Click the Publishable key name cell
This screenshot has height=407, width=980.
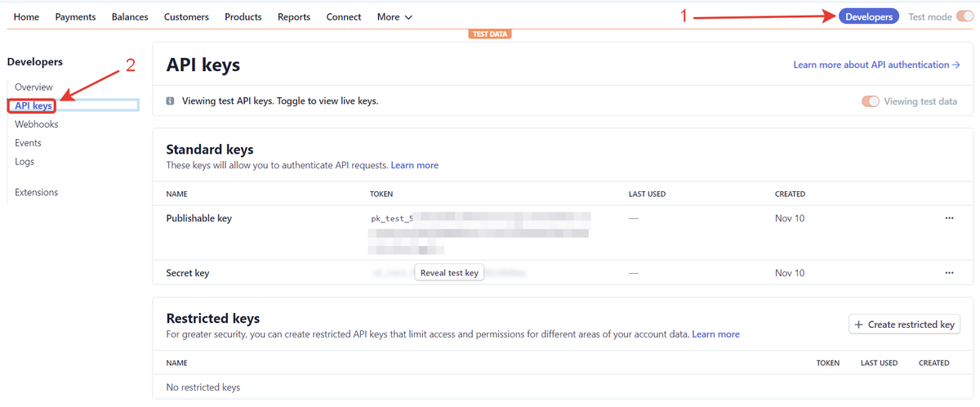[x=199, y=218]
